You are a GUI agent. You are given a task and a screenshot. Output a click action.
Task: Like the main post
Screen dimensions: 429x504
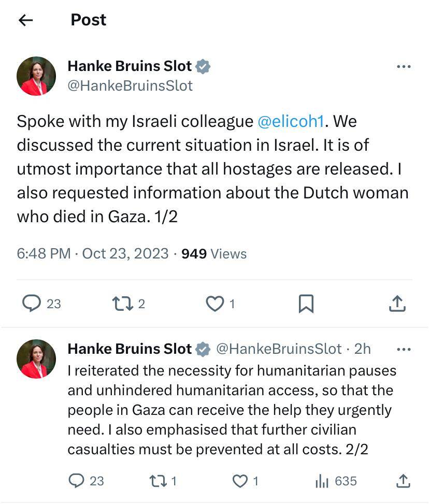coord(214,304)
